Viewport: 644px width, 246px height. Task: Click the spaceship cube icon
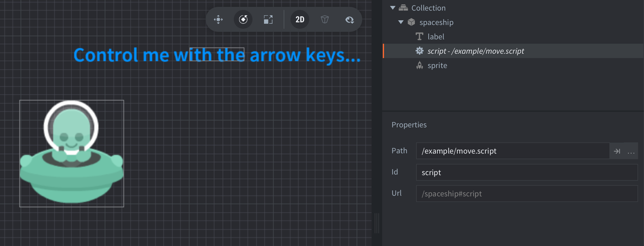[411, 22]
